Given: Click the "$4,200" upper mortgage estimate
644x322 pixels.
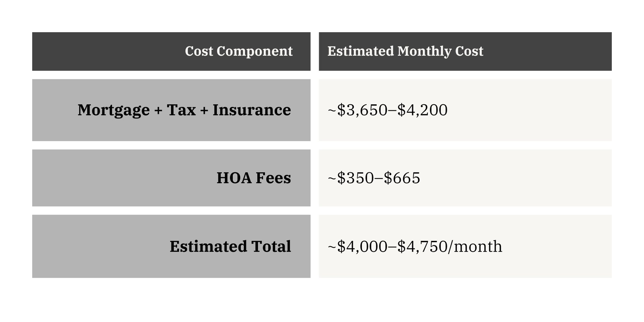Looking at the screenshot, I should pyautogui.click(x=422, y=110).
